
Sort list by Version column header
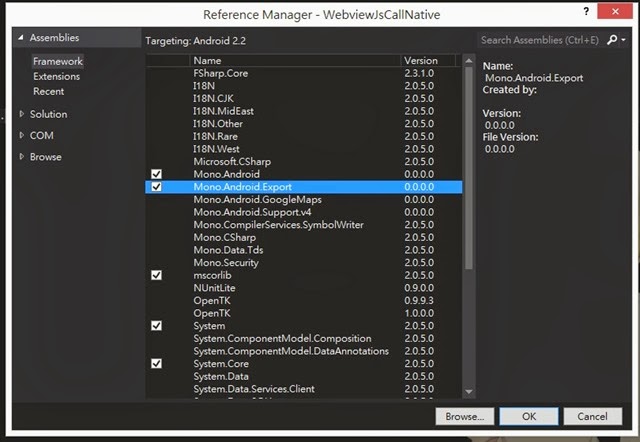click(x=428, y=61)
